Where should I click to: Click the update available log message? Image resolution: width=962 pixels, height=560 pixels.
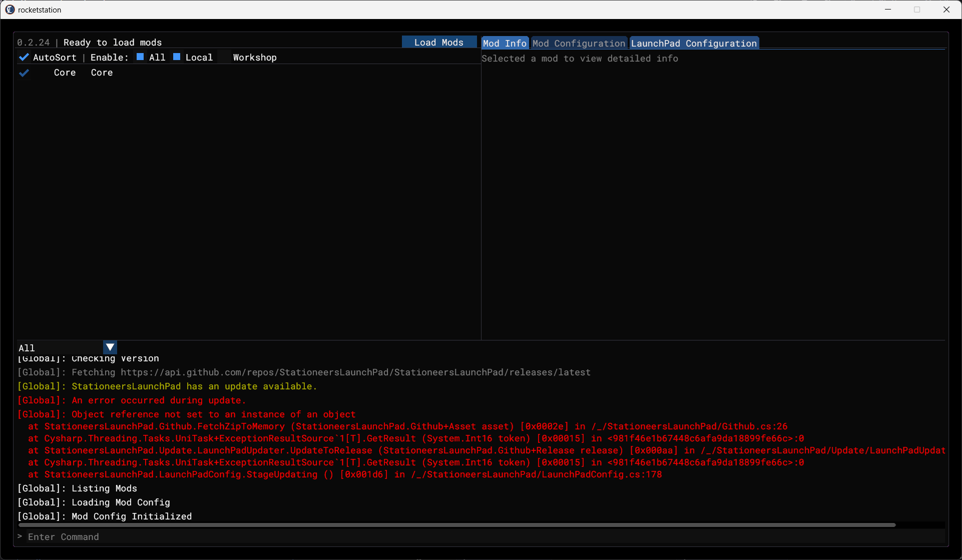(x=194, y=386)
